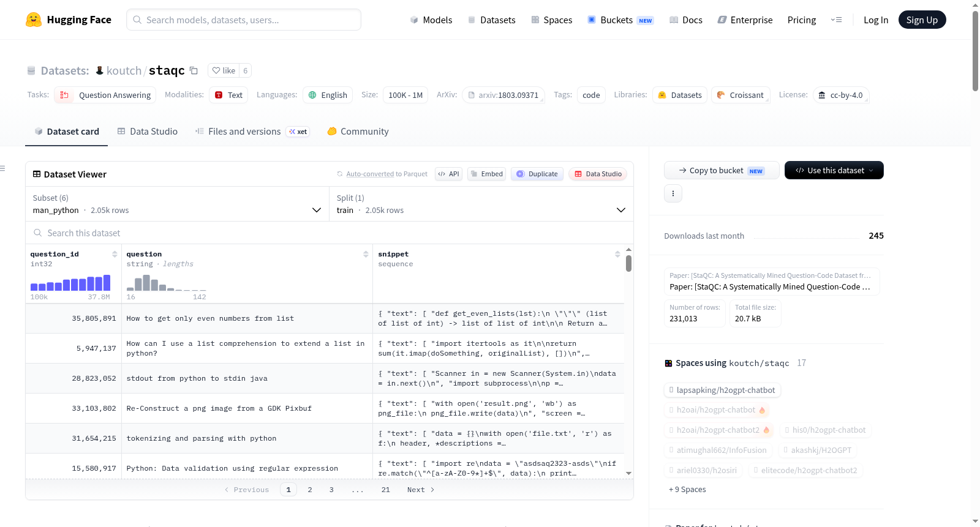Jump to page 21 of results
Image resolution: width=980 pixels, height=527 pixels.
[385, 490]
